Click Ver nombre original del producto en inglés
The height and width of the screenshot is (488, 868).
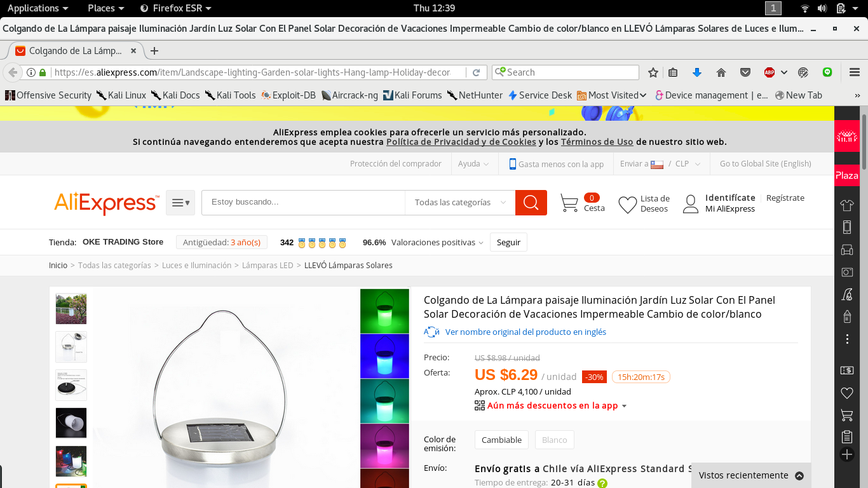tap(526, 332)
